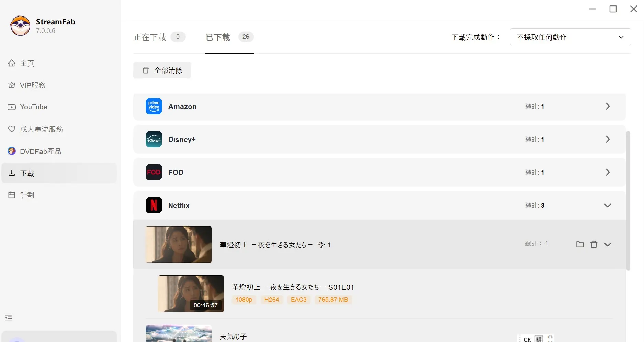This screenshot has height=342, width=644.
Task: Expand the Amazon group chevron
Action: pyautogui.click(x=608, y=106)
